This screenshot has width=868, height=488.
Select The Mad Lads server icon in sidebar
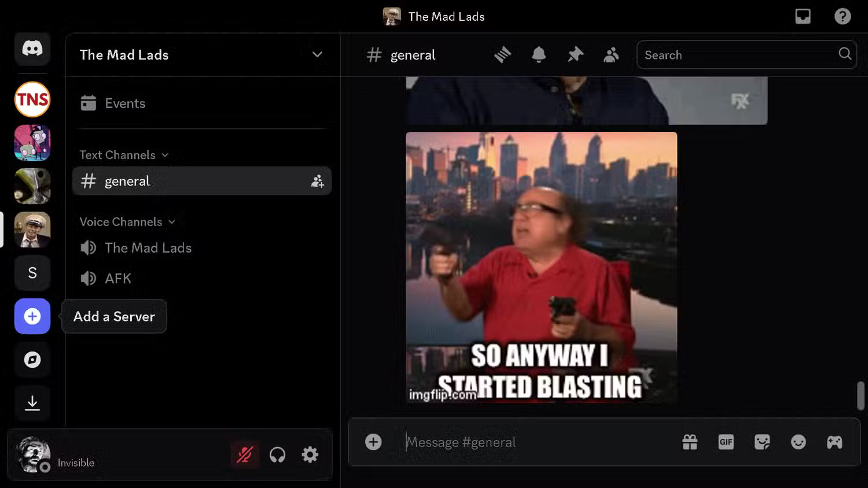pyautogui.click(x=32, y=230)
